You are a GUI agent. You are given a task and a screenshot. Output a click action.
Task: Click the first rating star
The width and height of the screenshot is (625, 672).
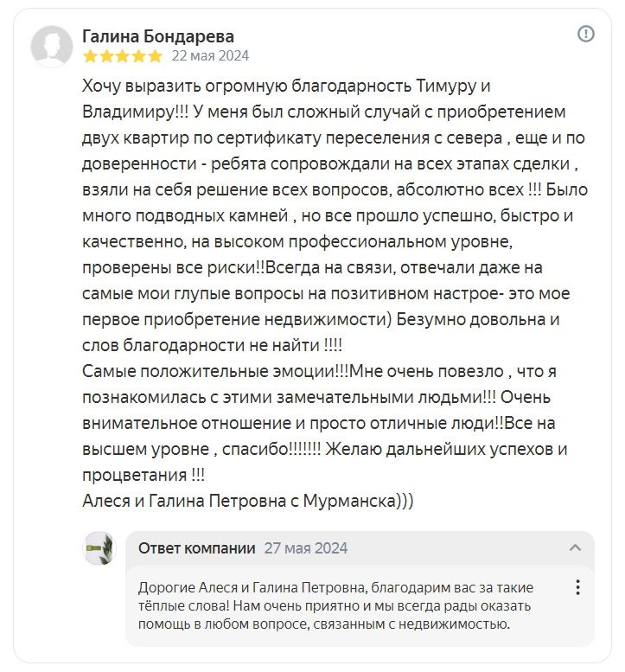[x=91, y=56]
